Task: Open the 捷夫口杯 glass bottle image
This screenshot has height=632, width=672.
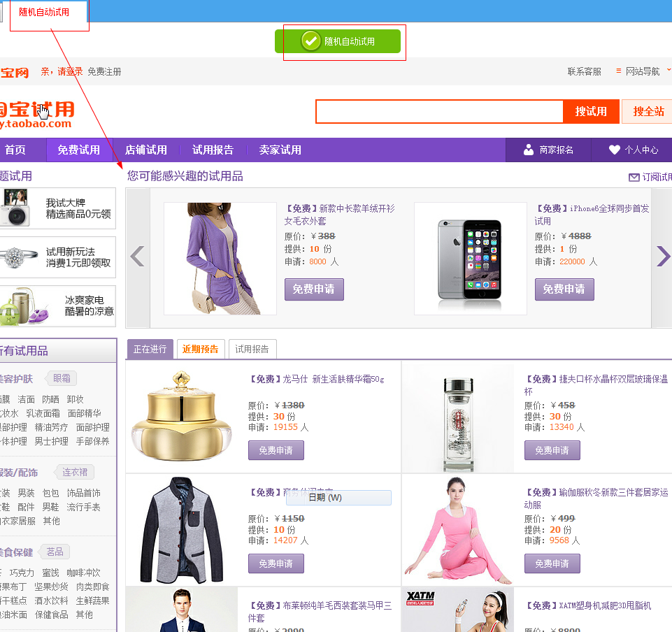Action: tap(458, 419)
